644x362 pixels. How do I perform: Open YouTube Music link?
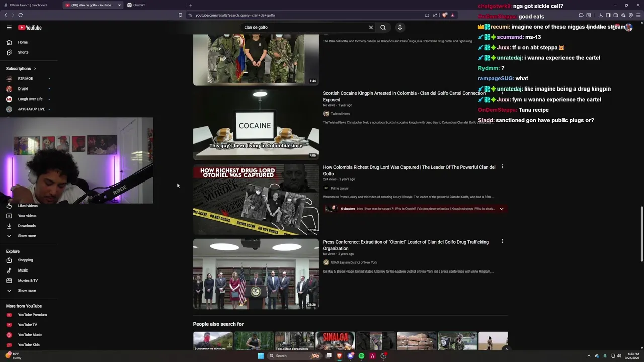(x=30, y=335)
